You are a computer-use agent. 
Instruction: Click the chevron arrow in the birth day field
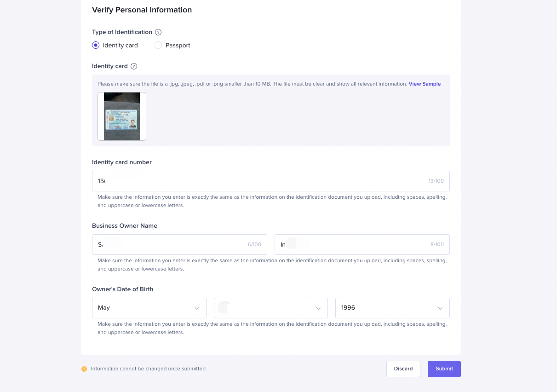click(318, 308)
